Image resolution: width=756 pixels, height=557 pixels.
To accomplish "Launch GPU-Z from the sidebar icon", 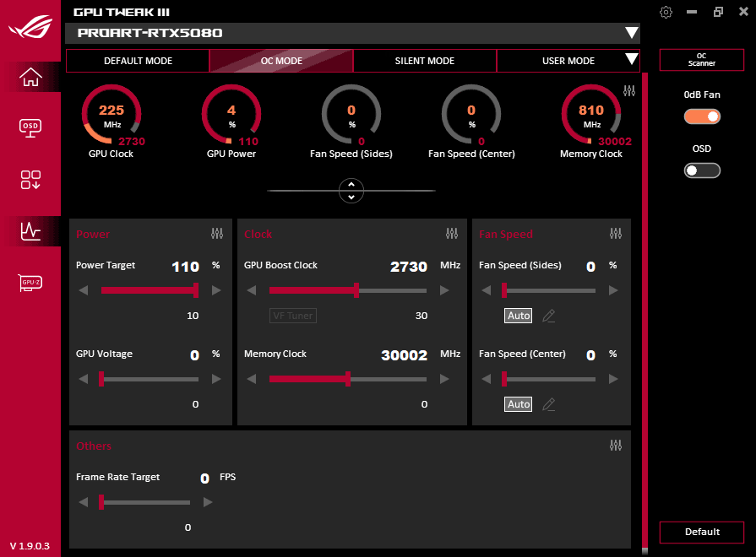I will 30,283.
